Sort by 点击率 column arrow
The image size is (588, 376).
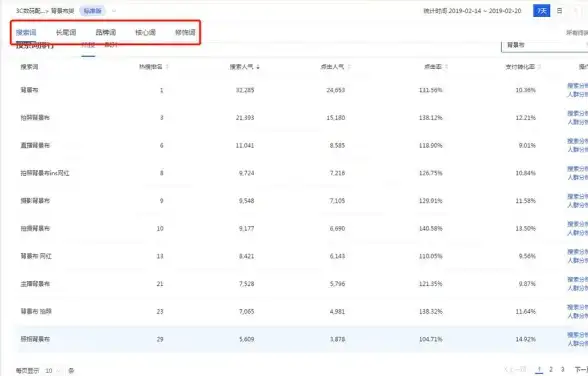(447, 67)
